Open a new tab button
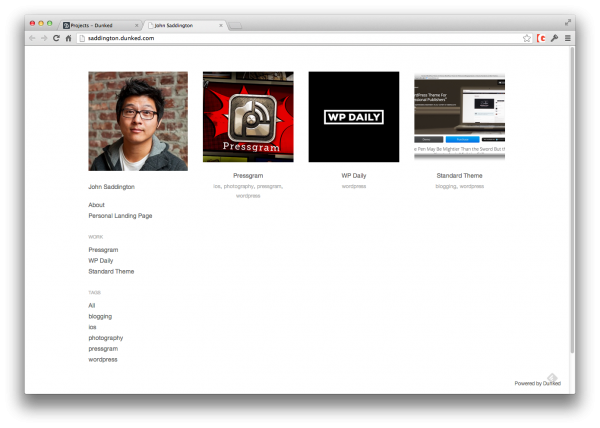Screen dimensions: 600x428 235,26
